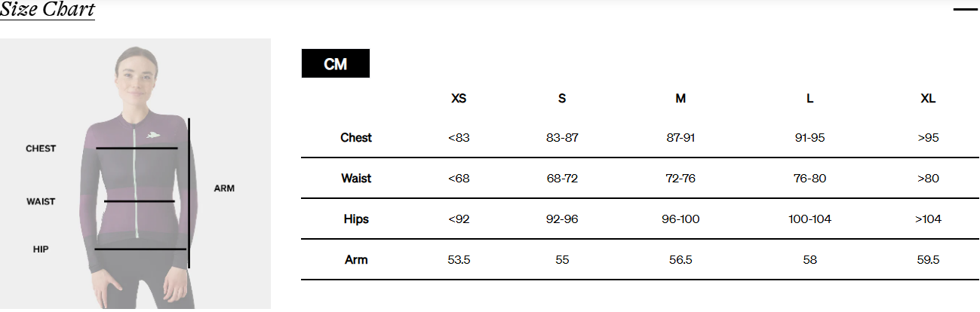Select the CM unit tab
This screenshot has height=312, width=980.
[335, 64]
